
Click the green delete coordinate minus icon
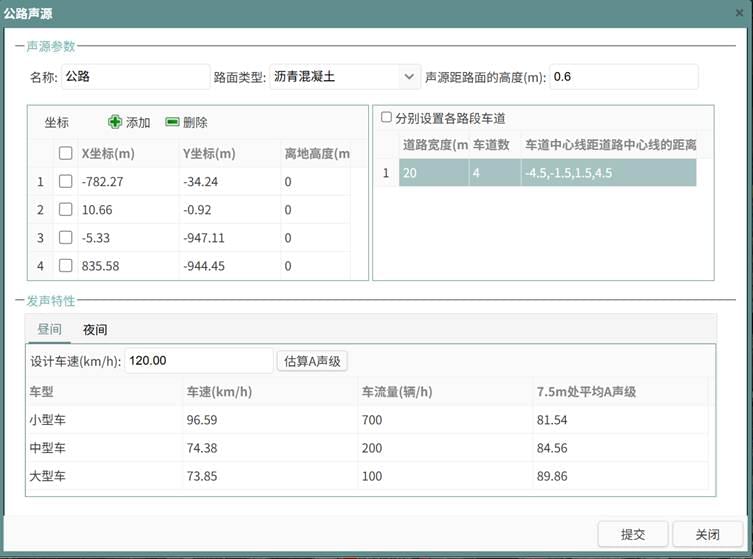pos(172,122)
